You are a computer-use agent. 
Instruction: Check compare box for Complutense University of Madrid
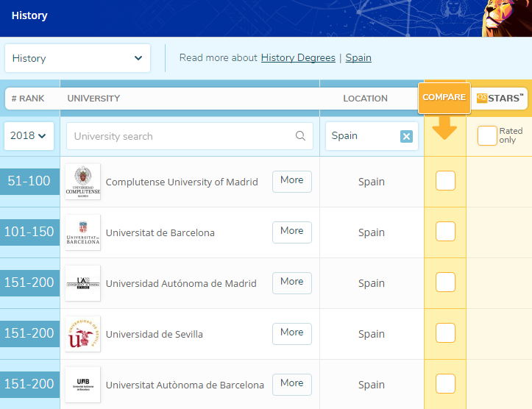point(445,181)
